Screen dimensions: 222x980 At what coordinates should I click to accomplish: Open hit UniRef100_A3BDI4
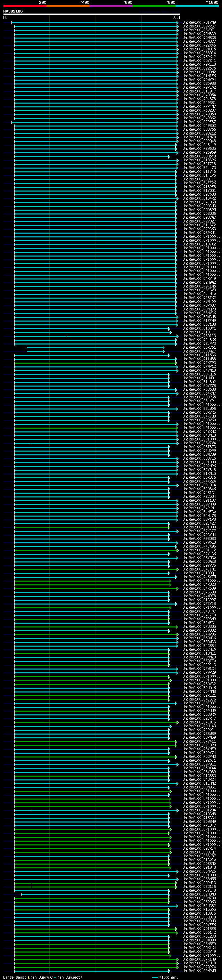[x=199, y=53]
